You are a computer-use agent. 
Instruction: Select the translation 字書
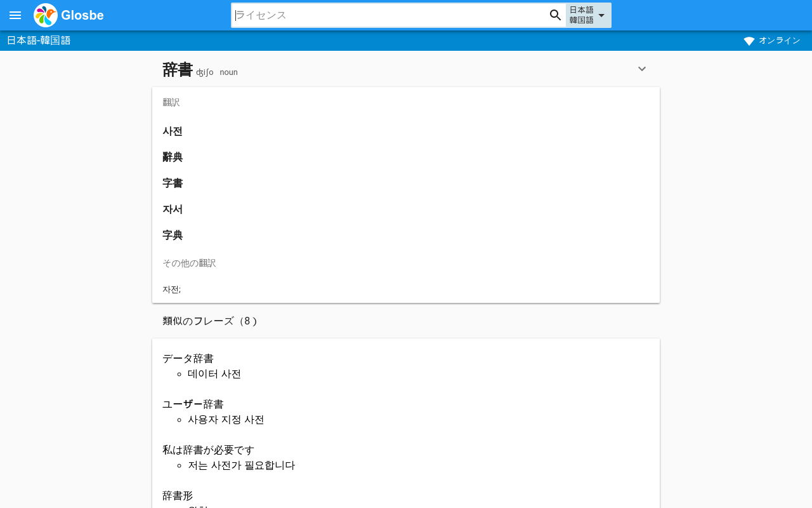(173, 184)
